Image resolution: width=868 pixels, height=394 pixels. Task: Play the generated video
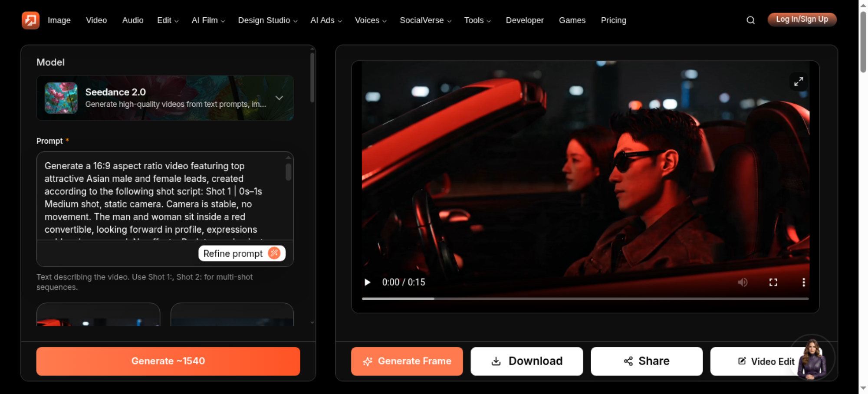click(x=367, y=282)
